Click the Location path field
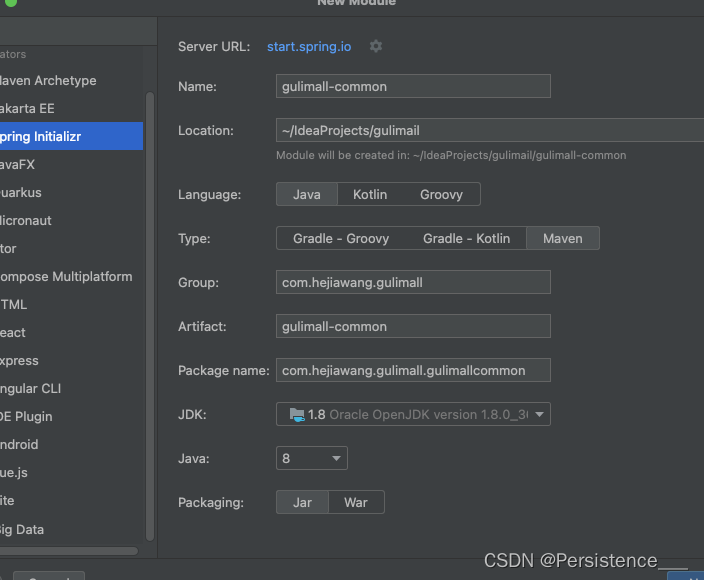Image resolution: width=704 pixels, height=580 pixels. pyautogui.click(x=490, y=130)
